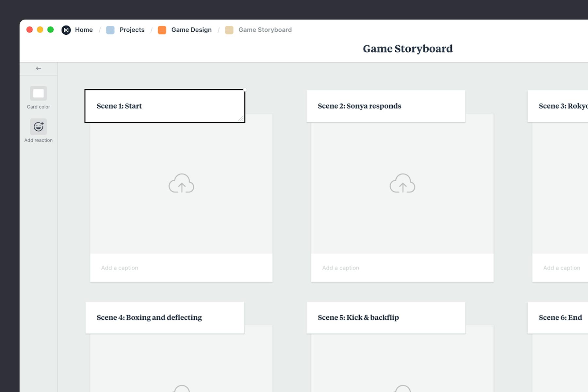The width and height of the screenshot is (588, 392).
Task: Upload an image to Scene 1: Start
Action: pos(181,184)
